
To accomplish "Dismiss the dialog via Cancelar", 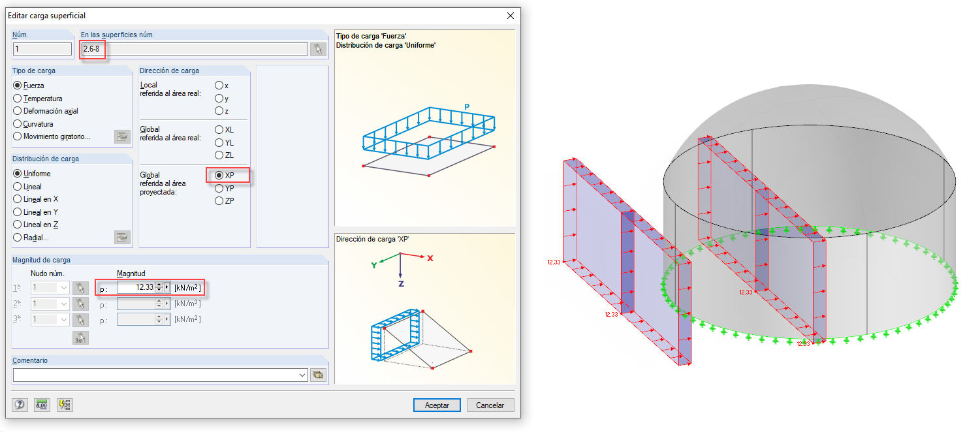I will coord(490,405).
